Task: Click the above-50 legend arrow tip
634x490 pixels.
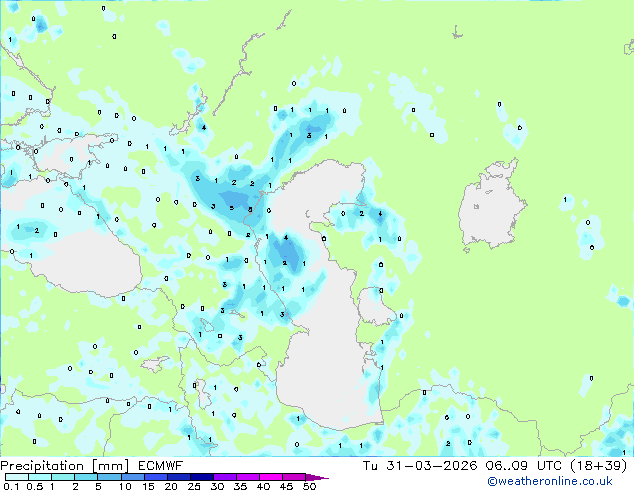Action: [x=317, y=478]
